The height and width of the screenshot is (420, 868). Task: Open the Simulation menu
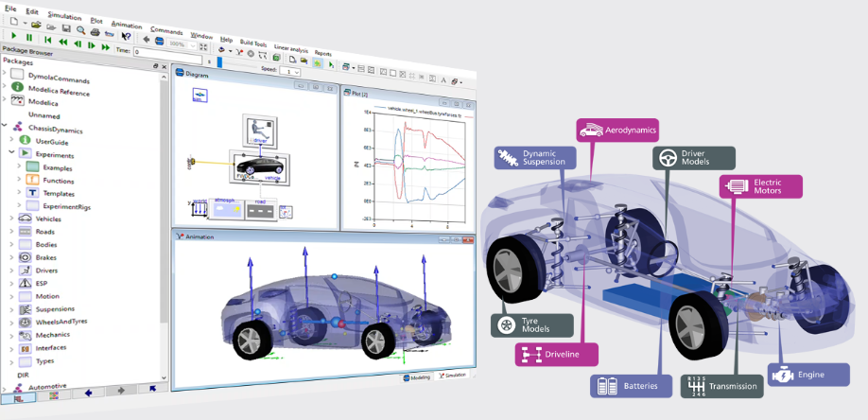(x=64, y=15)
